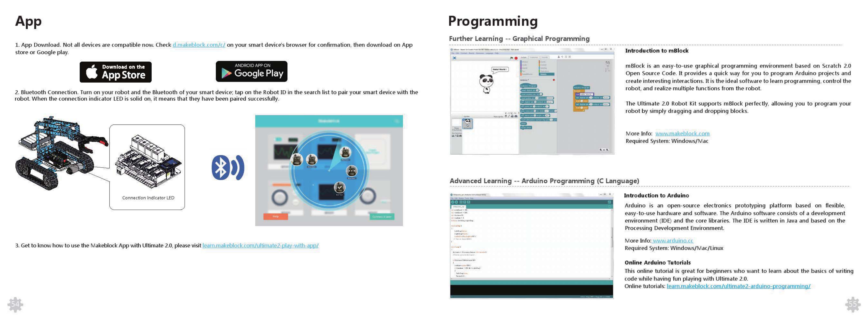
Task: Open the ultimate2-arduino-programming tutorial link
Action: click(738, 286)
